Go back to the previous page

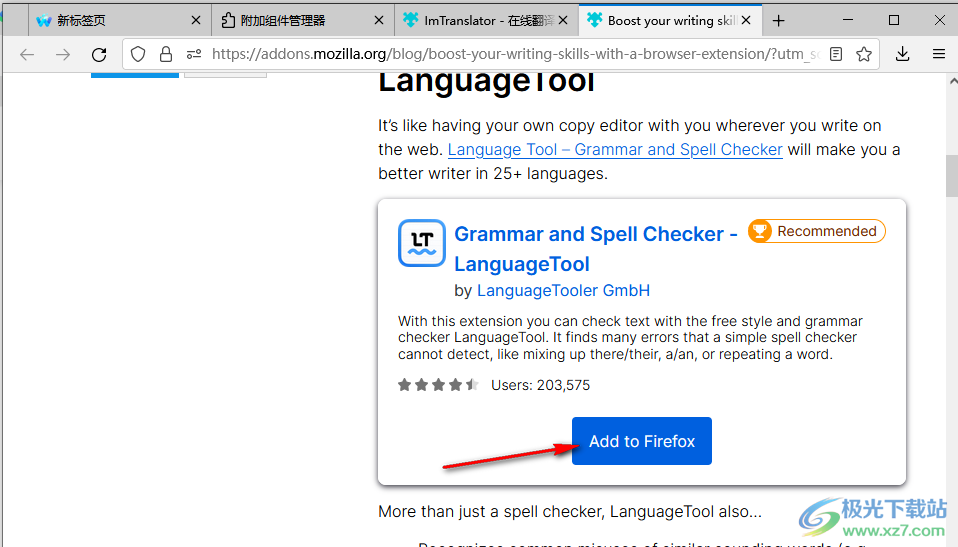27,54
